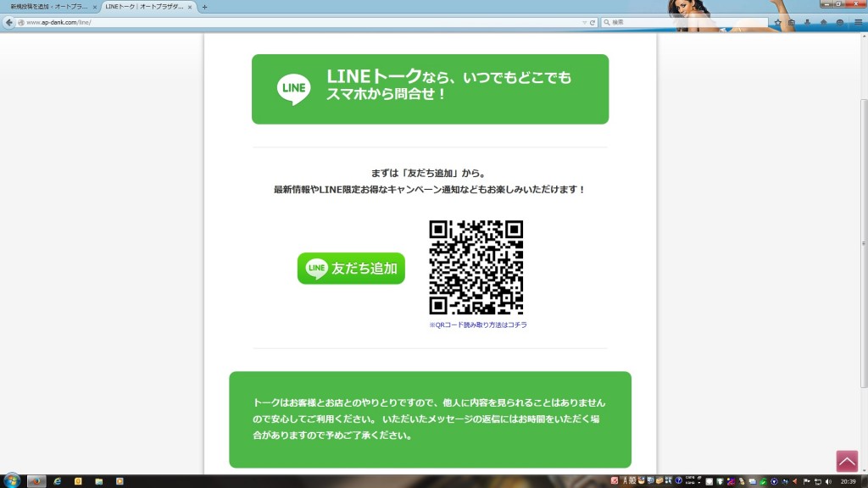Click the green 友だち追加 button

tap(351, 269)
